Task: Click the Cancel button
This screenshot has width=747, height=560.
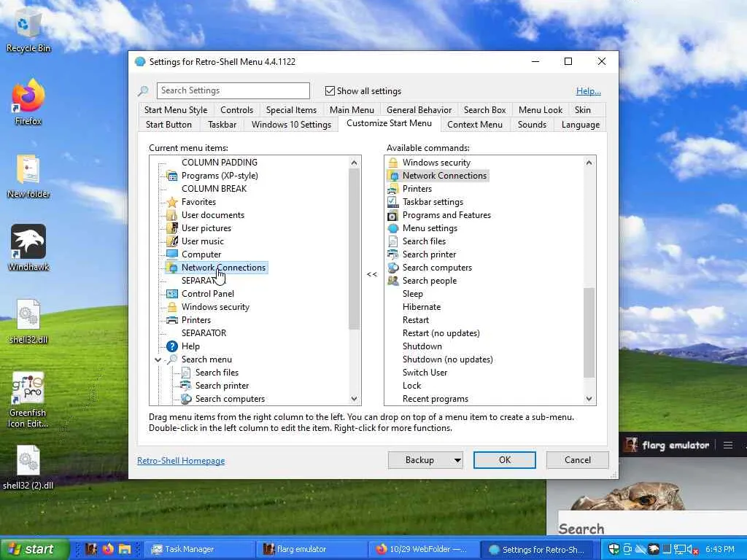Action: coord(578,460)
